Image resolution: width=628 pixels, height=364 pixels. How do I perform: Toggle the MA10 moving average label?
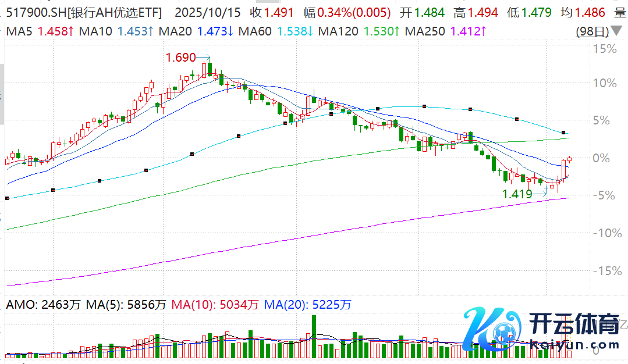(97, 31)
